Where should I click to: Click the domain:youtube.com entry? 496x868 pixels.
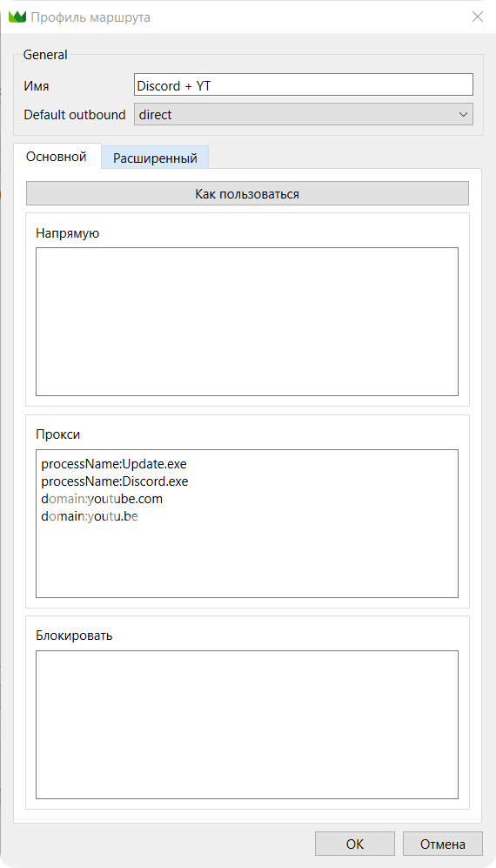pyautogui.click(x=102, y=500)
